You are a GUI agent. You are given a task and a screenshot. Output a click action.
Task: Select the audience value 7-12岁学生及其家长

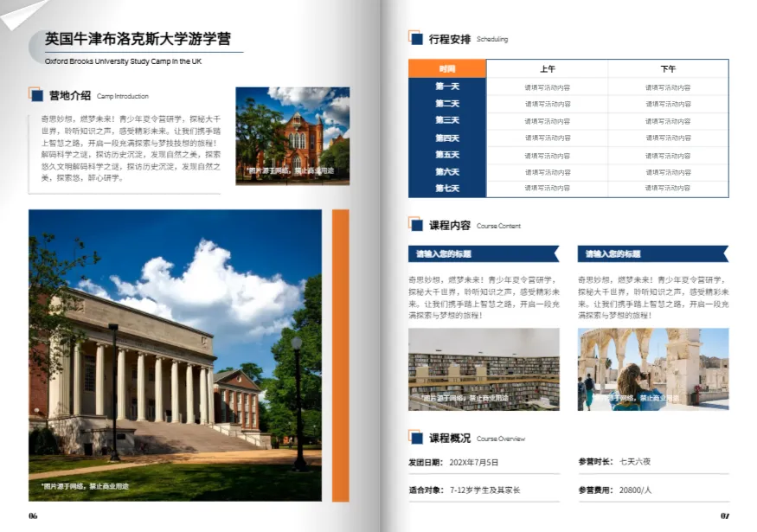(x=484, y=490)
